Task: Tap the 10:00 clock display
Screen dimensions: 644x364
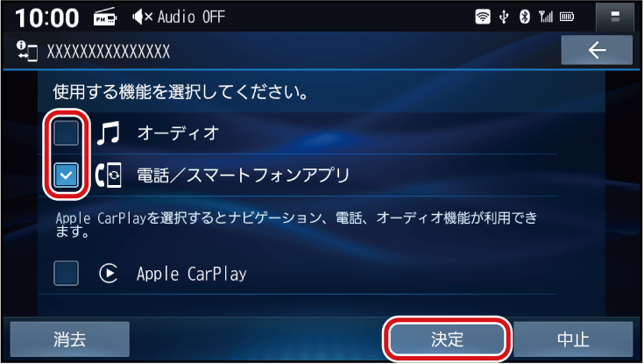Action: pyautogui.click(x=46, y=18)
